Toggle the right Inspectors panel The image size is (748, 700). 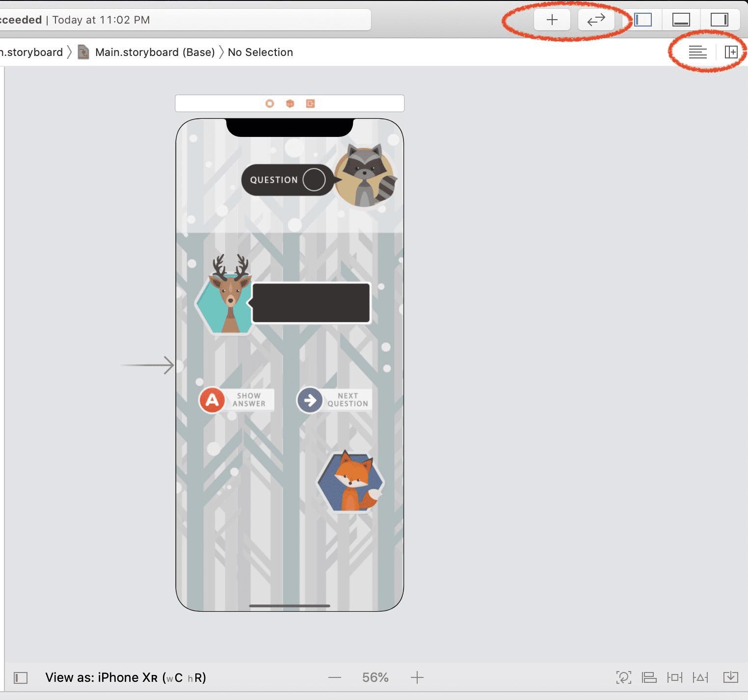click(x=719, y=20)
